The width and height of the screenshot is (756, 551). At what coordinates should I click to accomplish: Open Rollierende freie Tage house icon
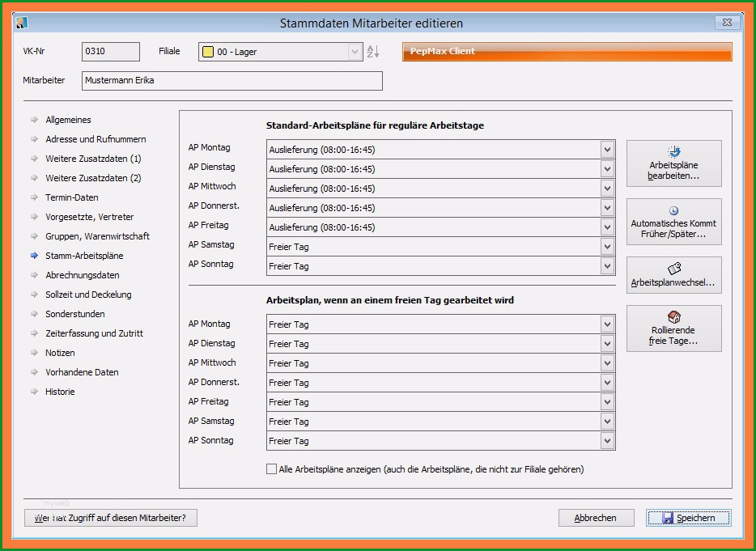[674, 316]
